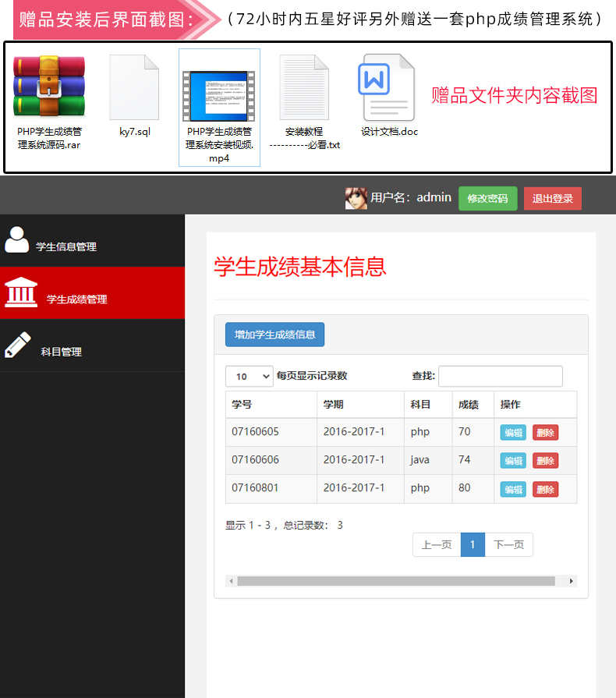Delete the record for 07160801
Viewport: 616px width, 698px height.
tap(545, 489)
